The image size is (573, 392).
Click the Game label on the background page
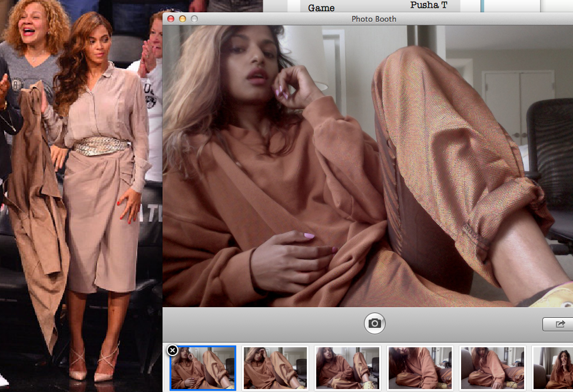tap(320, 8)
